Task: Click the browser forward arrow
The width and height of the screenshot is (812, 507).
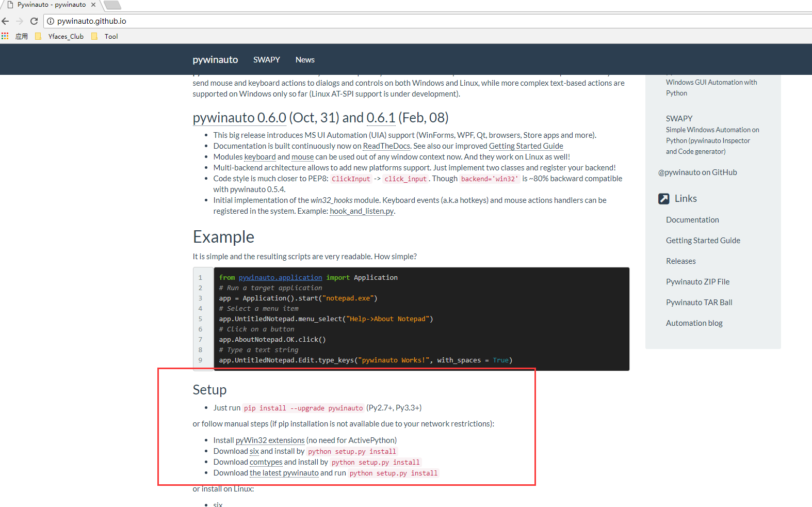Action: [20, 21]
